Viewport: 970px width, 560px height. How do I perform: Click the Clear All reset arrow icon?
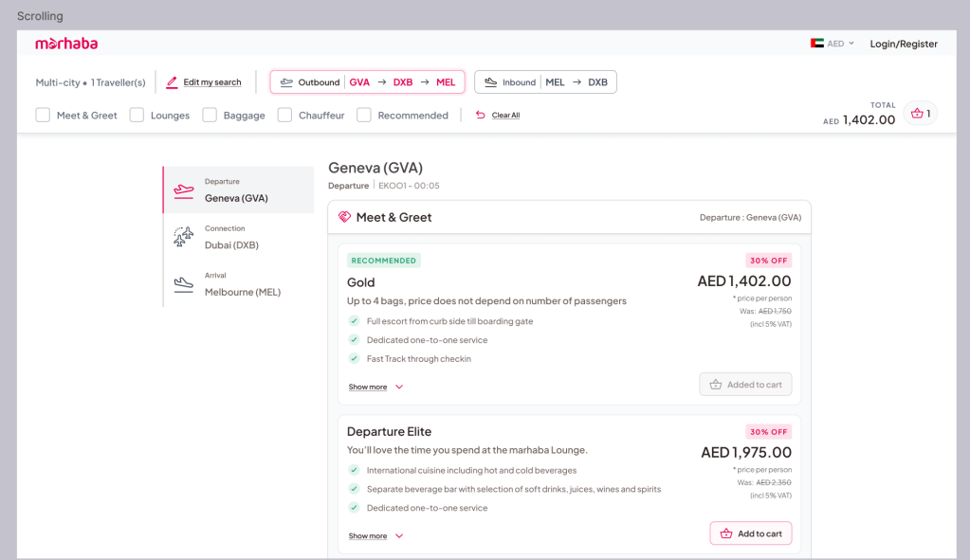(481, 116)
